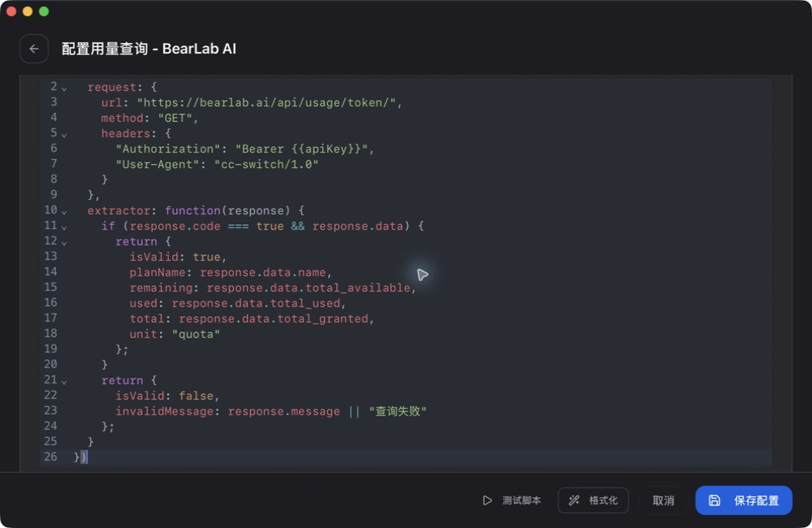812x528 pixels.
Task: Click line number 9 in the gutter
Action: pyautogui.click(x=54, y=194)
